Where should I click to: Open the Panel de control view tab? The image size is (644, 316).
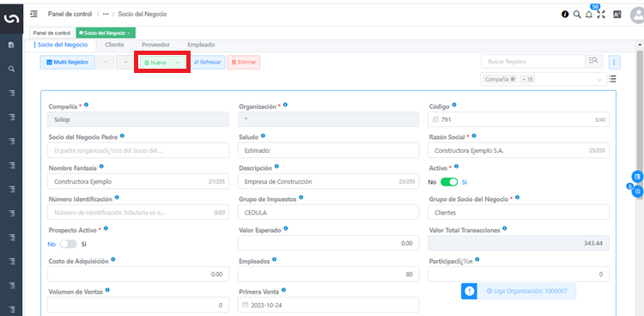pyautogui.click(x=52, y=33)
